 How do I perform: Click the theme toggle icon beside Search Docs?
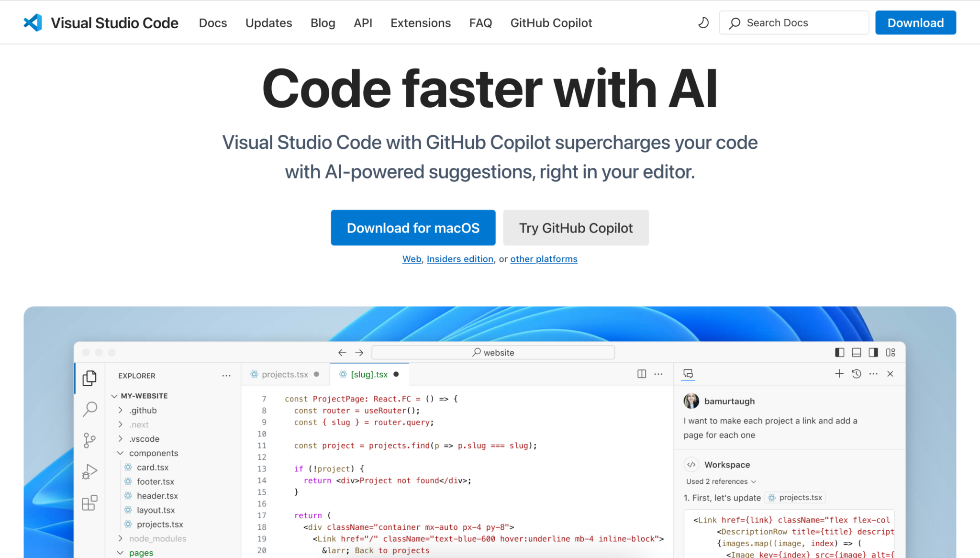point(703,22)
